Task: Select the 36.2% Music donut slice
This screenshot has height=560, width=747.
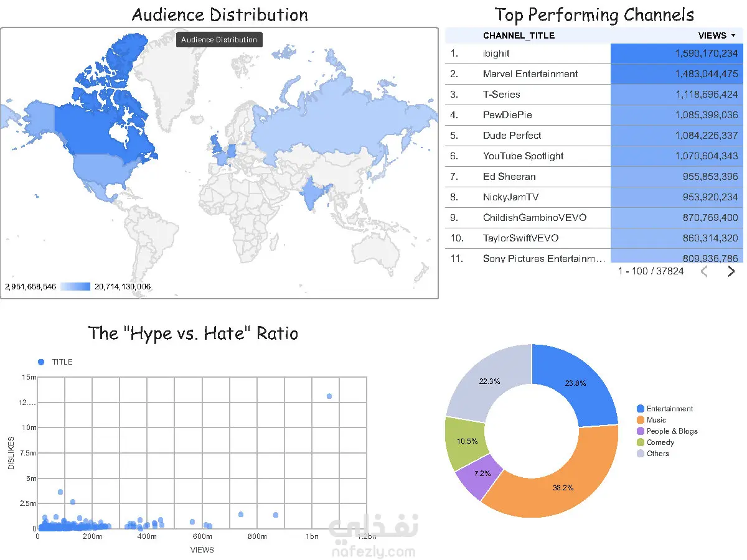Action: coord(560,479)
